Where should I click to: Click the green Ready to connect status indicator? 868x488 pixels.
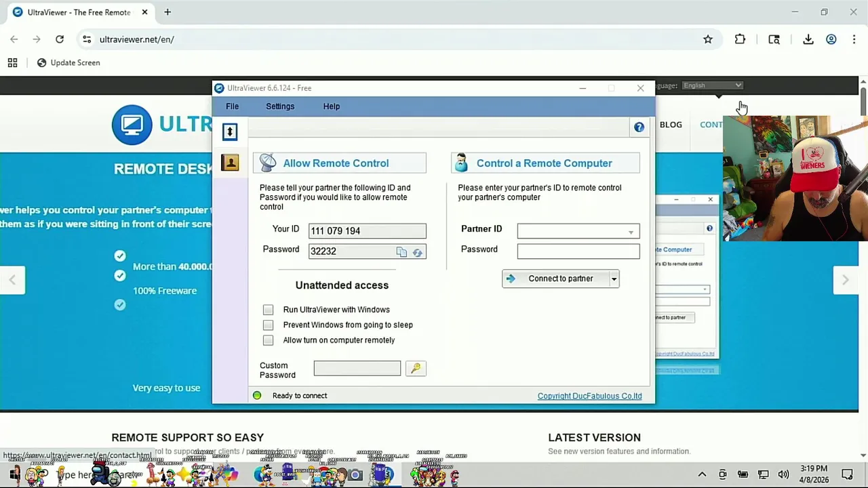point(257,396)
